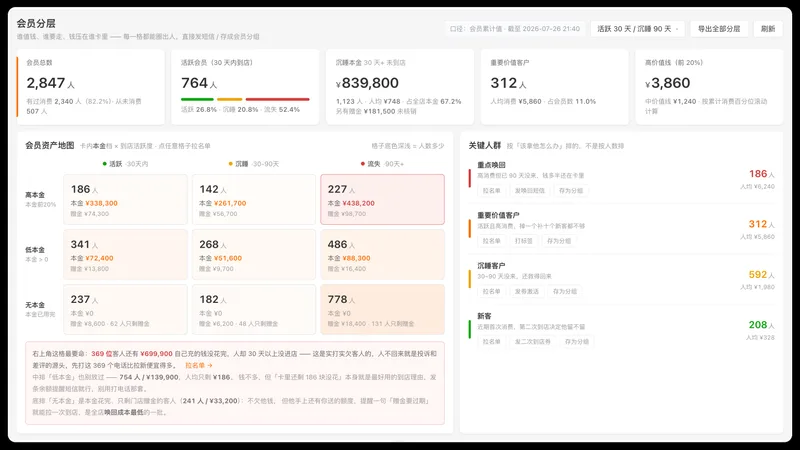Open the highlighted 227 人 churned cell
Screen dimensions: 800x450
[x=383, y=199]
